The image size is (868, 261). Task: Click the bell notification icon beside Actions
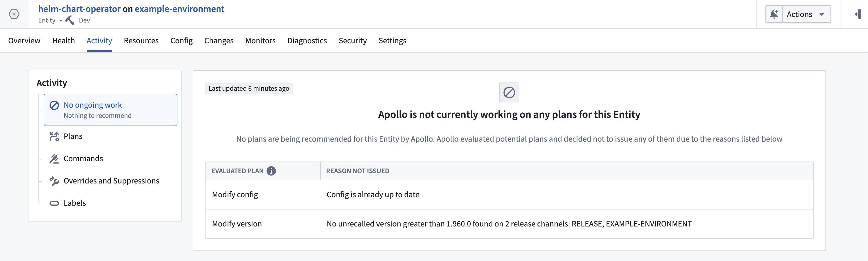click(x=774, y=14)
